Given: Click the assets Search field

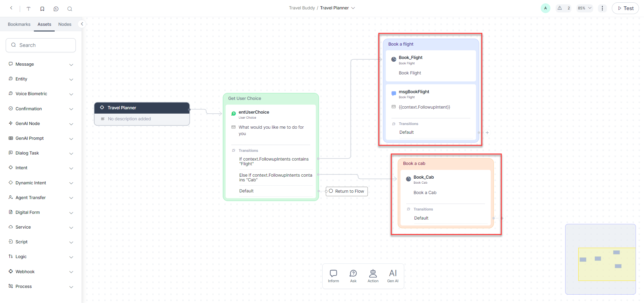Looking at the screenshot, I should tap(41, 45).
